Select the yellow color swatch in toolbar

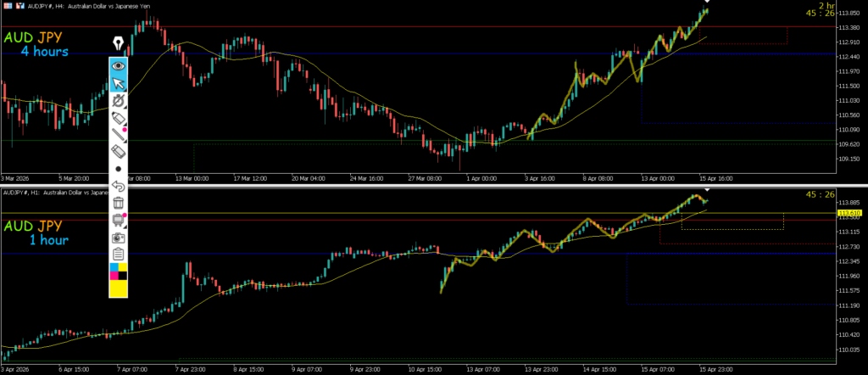(119, 288)
